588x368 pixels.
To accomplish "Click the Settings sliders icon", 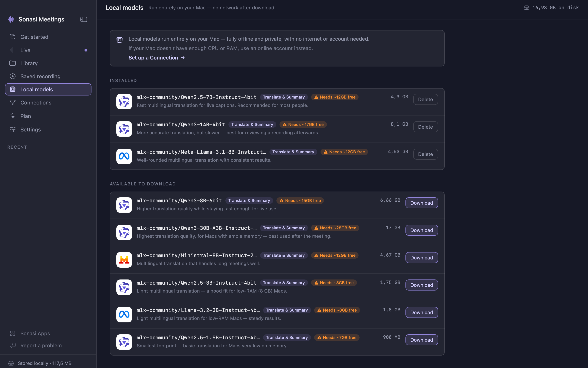I will [13, 129].
